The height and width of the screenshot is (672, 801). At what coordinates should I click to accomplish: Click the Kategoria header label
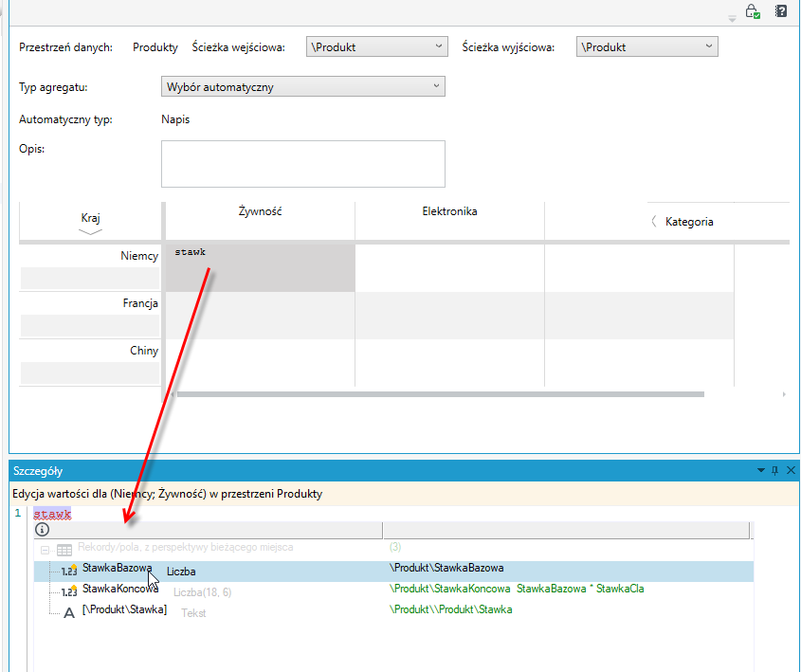(x=689, y=222)
